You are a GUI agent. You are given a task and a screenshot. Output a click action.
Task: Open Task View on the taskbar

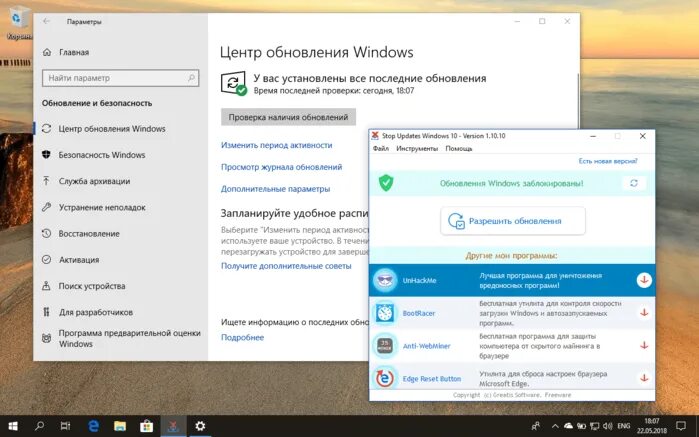[x=66, y=426]
